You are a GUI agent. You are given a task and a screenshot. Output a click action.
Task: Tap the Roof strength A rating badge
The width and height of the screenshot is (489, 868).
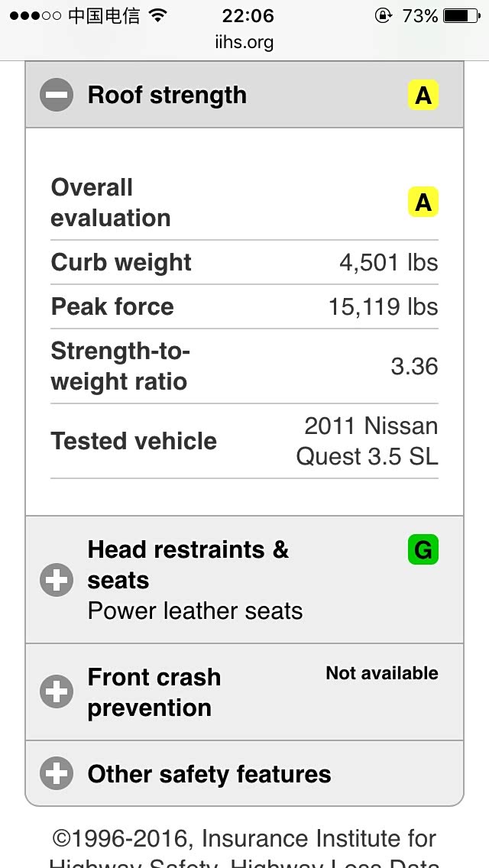pos(423,96)
